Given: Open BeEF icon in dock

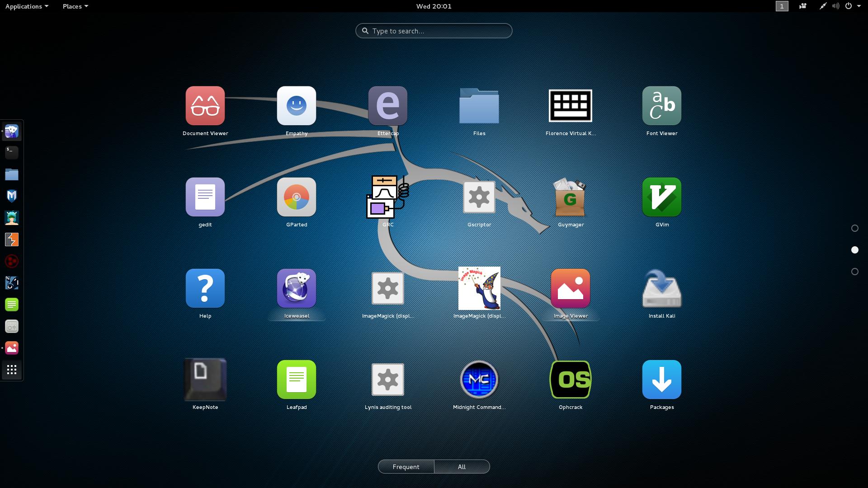Looking at the screenshot, I should pyautogui.click(x=12, y=283).
